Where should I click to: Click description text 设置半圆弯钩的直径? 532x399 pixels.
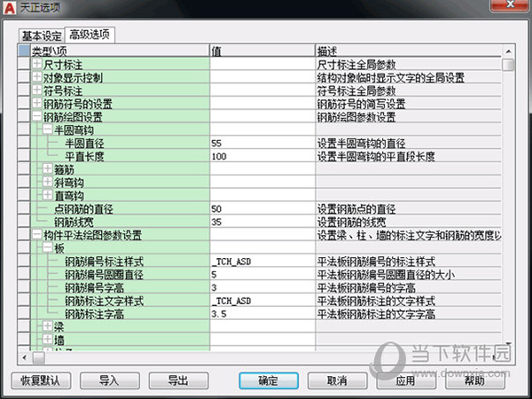(361, 144)
